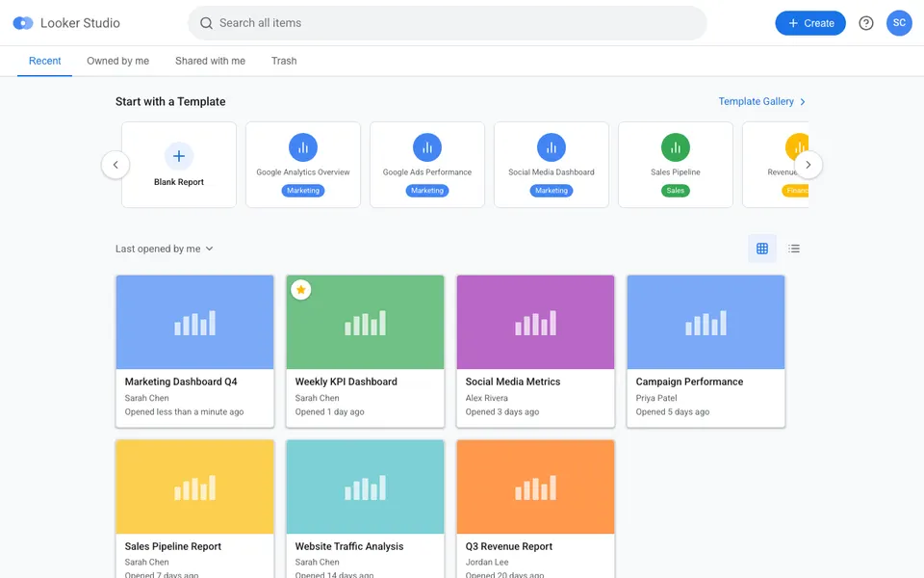The width and height of the screenshot is (924, 578).
Task: Click owner name Alex Rivera
Action: click(x=487, y=398)
